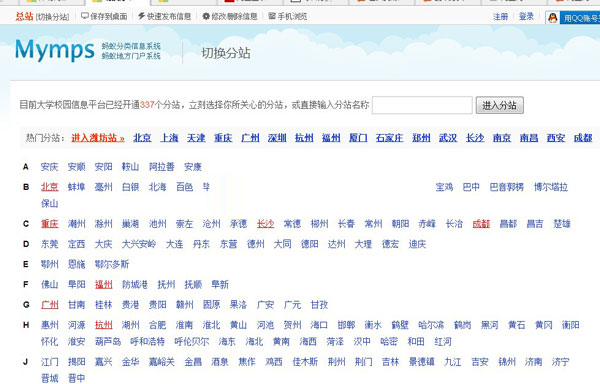Click the 登录 login link
Screen dimensions: 600x384
click(x=527, y=16)
